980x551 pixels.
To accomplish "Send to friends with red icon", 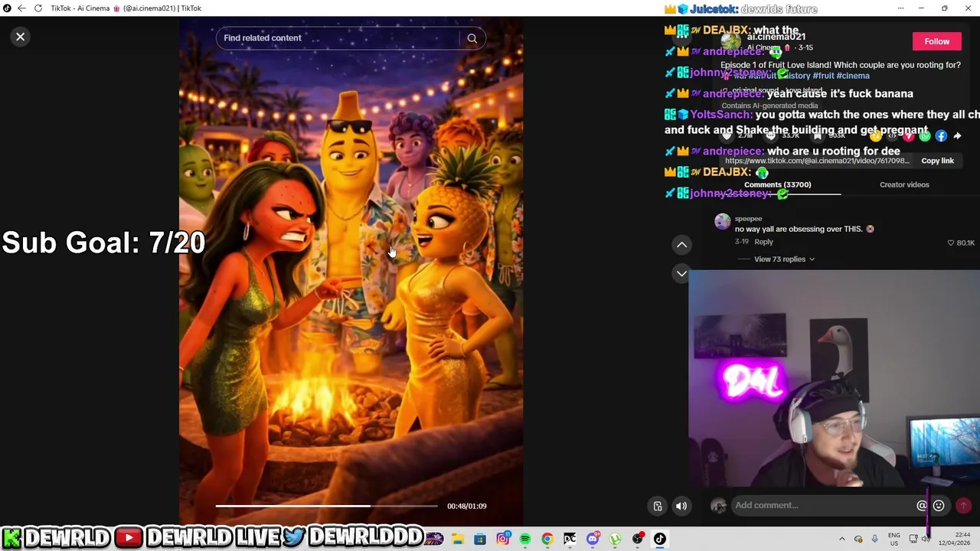I will (x=908, y=135).
